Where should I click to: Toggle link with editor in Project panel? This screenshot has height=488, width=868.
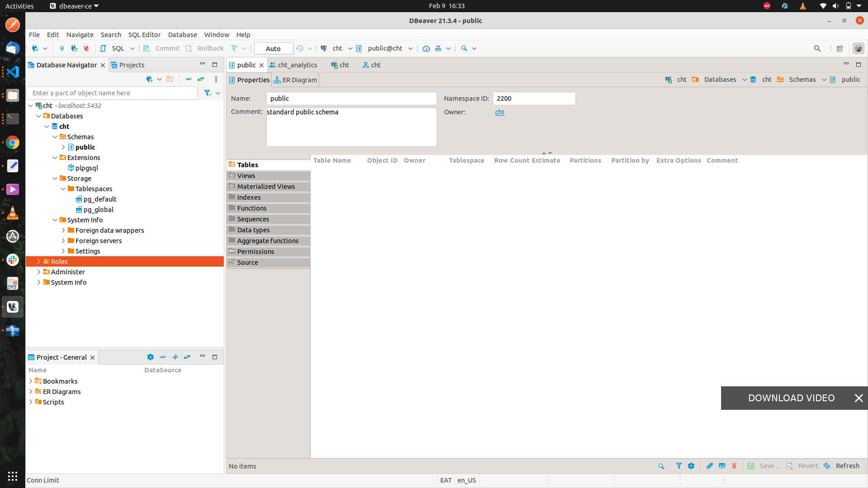pyautogui.click(x=187, y=357)
